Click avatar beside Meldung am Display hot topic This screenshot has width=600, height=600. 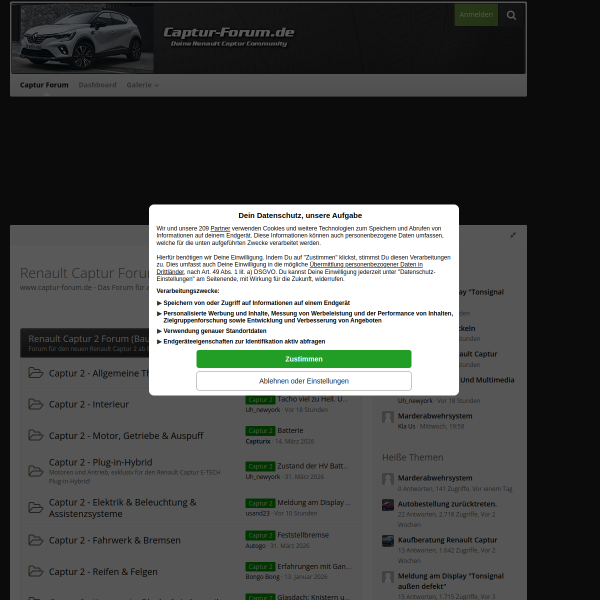coord(388,577)
